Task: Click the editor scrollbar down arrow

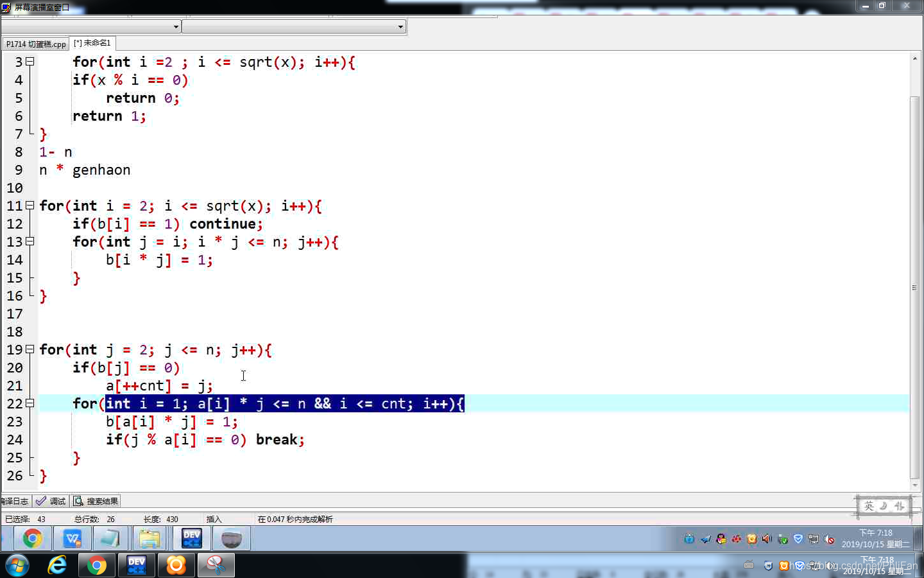Action: (915, 486)
